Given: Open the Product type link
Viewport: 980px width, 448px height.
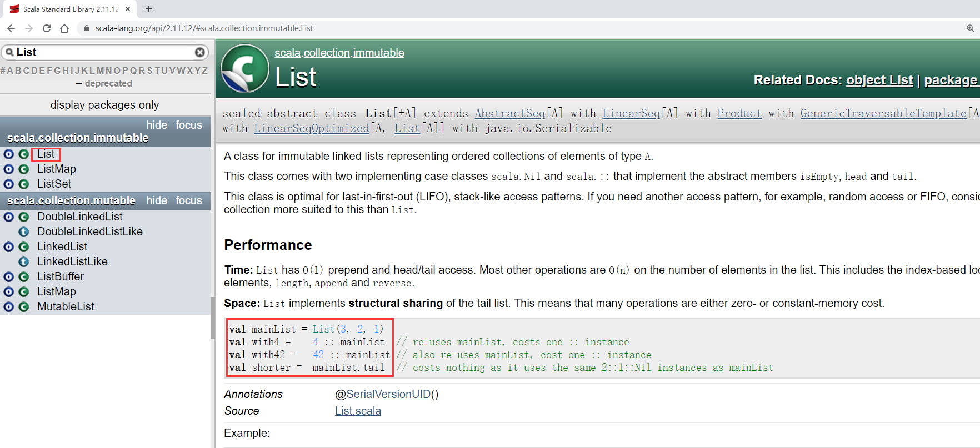Looking at the screenshot, I should pyautogui.click(x=739, y=113).
